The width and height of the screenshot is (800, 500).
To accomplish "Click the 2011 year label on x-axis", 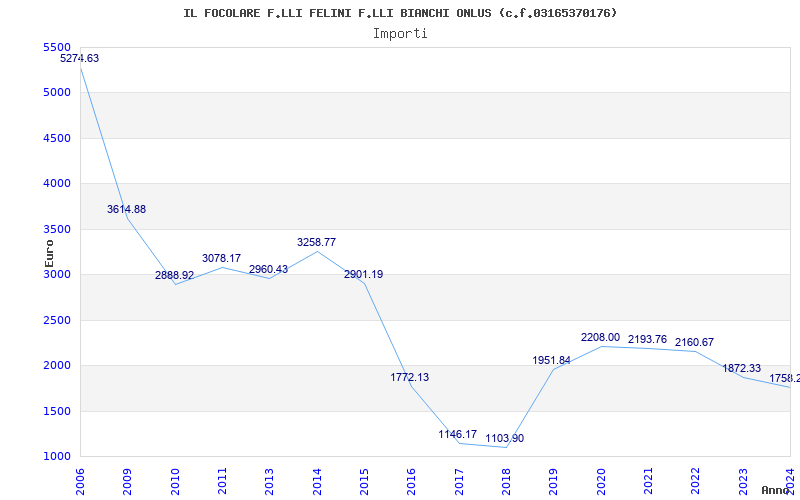I will tap(222, 482).
